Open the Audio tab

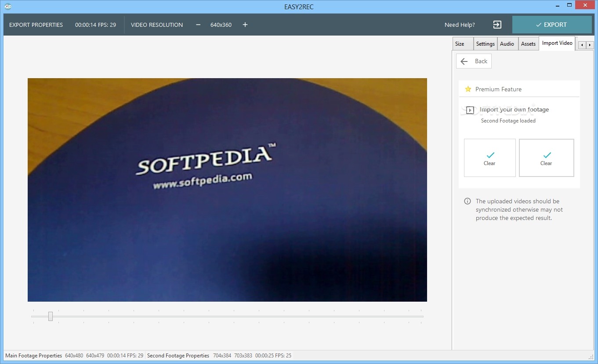(x=507, y=44)
